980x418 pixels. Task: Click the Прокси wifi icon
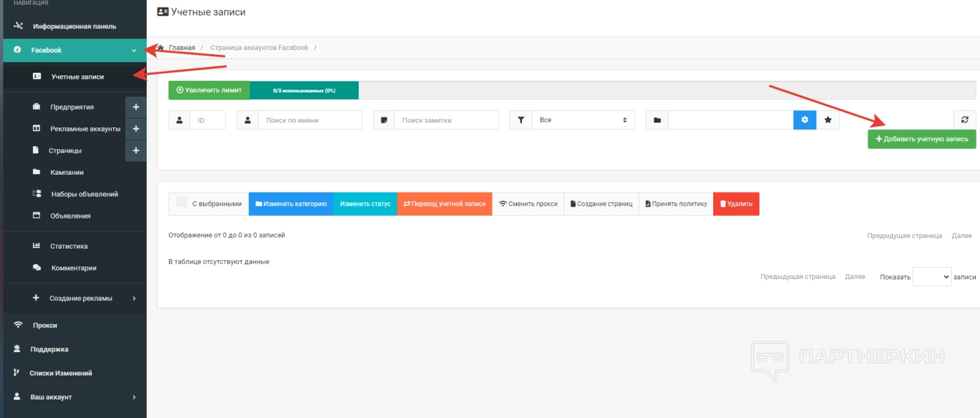click(x=18, y=325)
